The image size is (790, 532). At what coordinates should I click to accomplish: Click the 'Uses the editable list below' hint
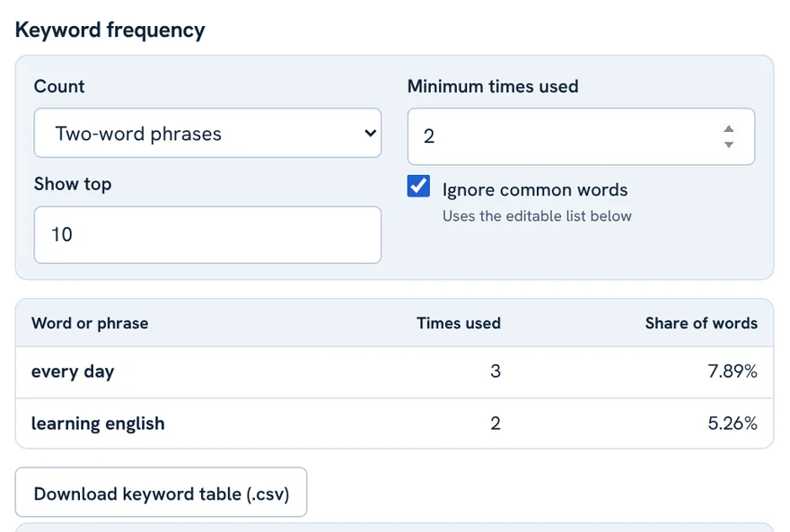537,216
